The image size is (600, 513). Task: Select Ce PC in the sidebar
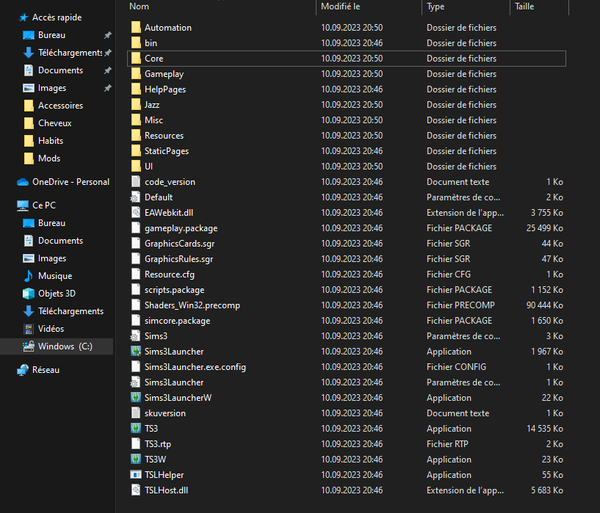(x=44, y=205)
